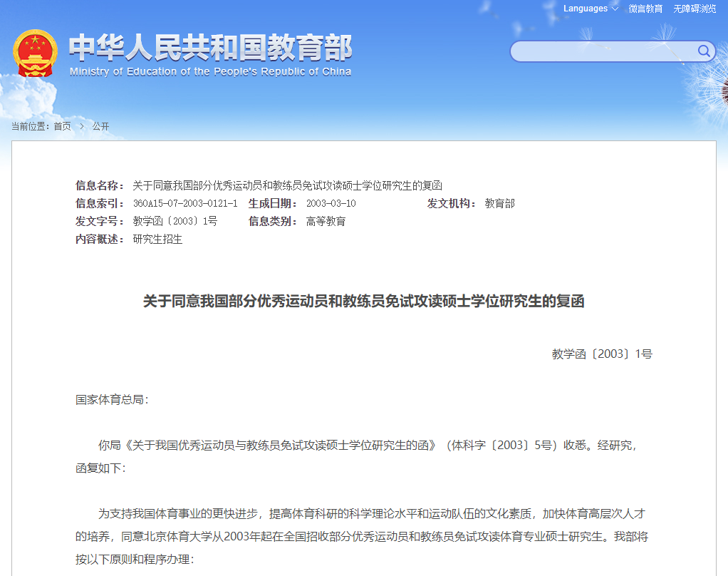This screenshot has width=728, height=576.
Task: Click the label 信息索引:
Action: click(100, 203)
